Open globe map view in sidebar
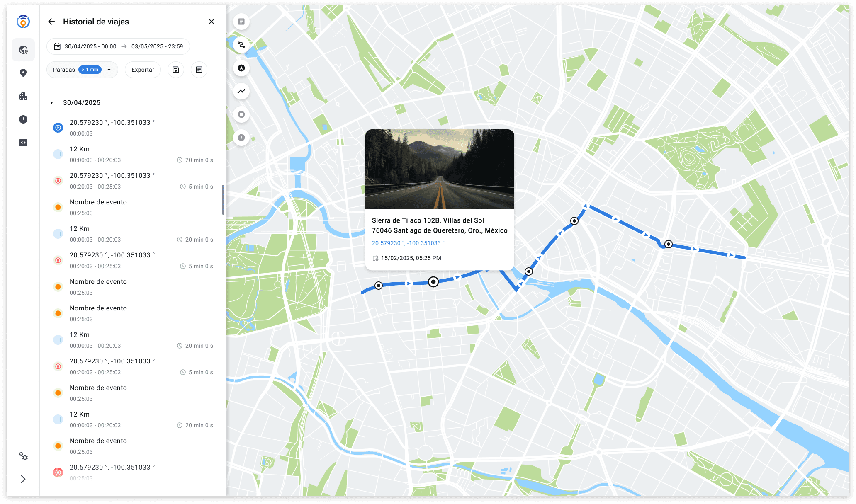The image size is (856, 504). point(23,50)
